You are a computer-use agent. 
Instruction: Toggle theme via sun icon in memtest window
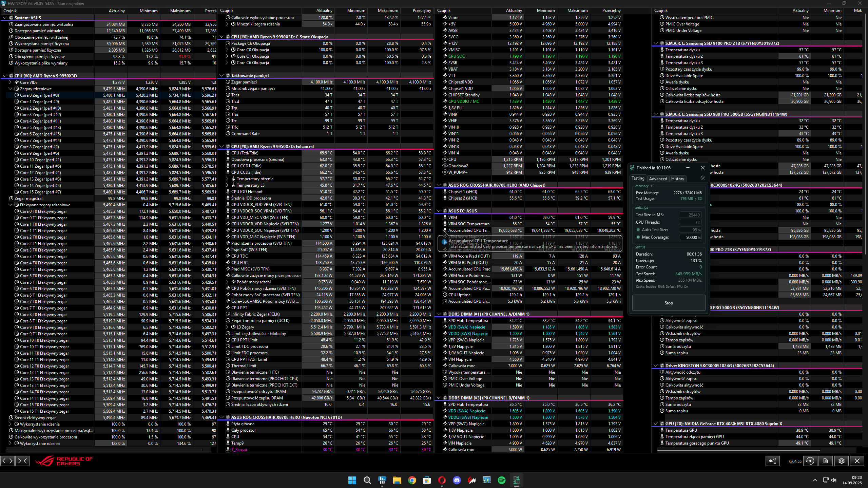click(703, 178)
